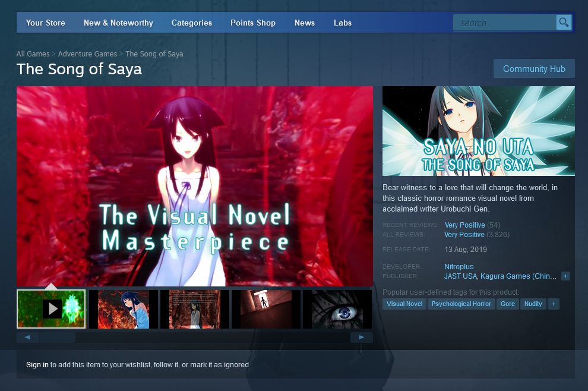Select the Gore tag
Viewport: 588px width, 391px height.
tap(508, 304)
